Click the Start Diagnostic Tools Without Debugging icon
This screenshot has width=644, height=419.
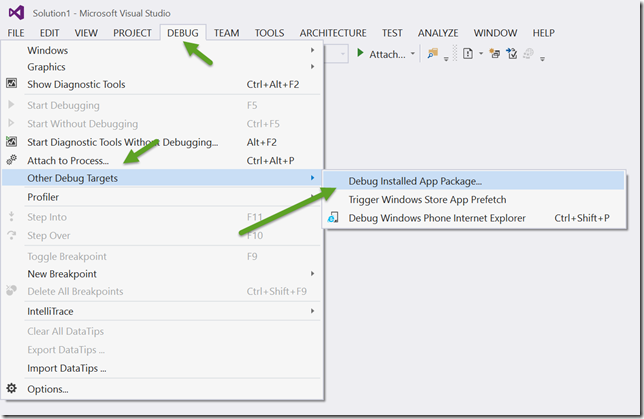coord(12,142)
